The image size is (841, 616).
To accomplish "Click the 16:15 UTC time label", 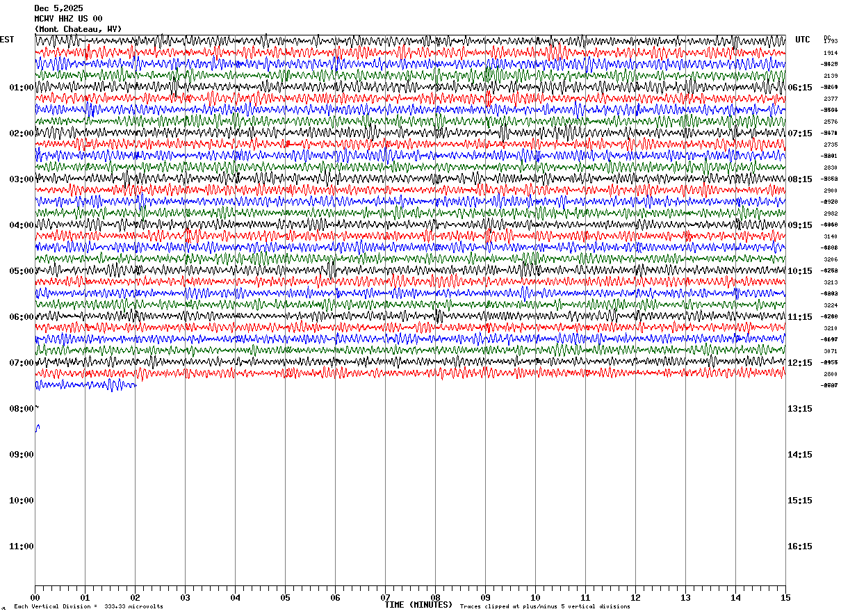I will pos(799,546).
